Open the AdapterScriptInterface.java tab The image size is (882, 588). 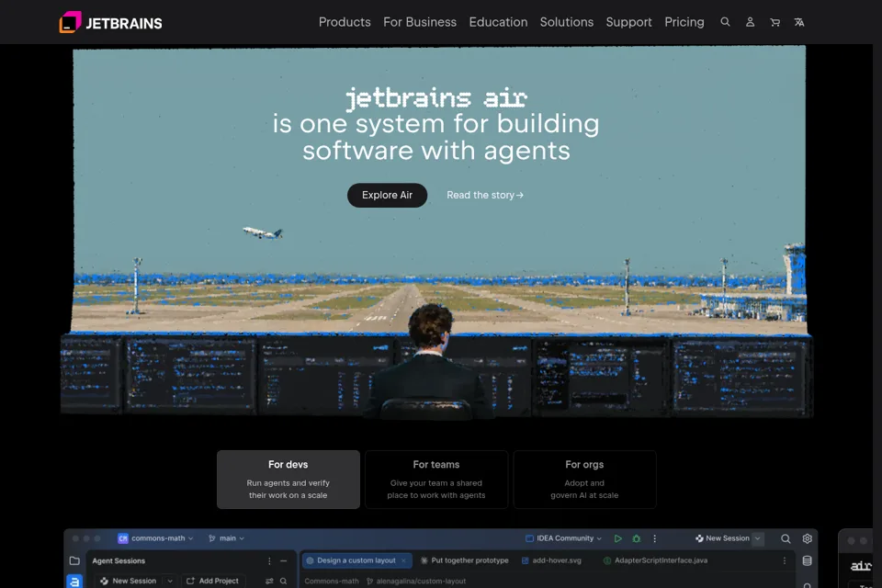655,560
